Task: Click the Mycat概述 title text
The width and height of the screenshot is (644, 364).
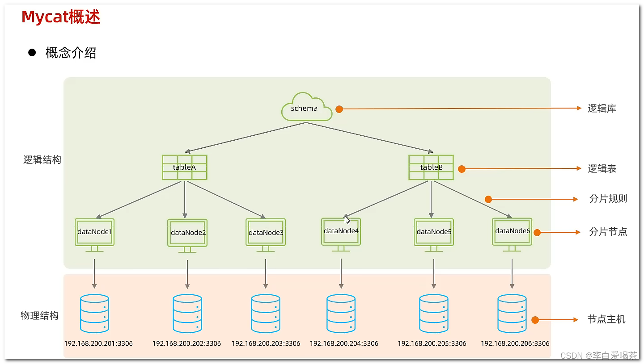Action: pyautogui.click(x=61, y=17)
